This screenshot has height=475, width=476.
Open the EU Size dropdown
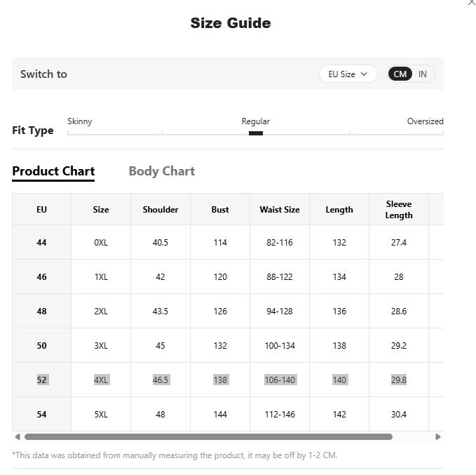point(348,74)
